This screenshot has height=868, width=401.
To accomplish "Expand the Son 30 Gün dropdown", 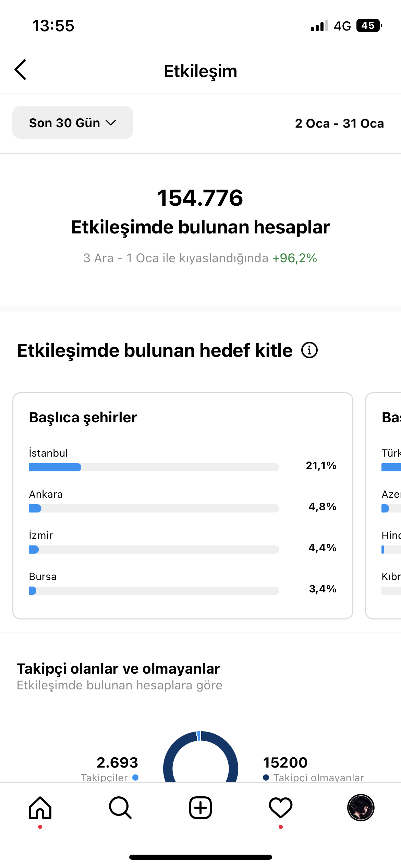I will [x=73, y=122].
